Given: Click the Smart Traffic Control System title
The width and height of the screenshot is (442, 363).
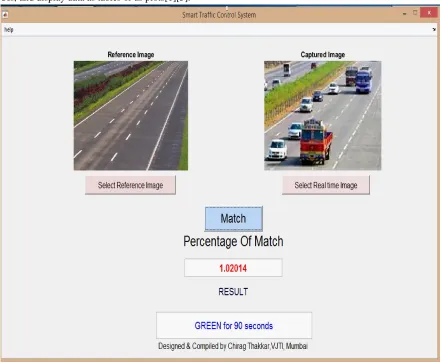Looking at the screenshot, I should (x=219, y=15).
